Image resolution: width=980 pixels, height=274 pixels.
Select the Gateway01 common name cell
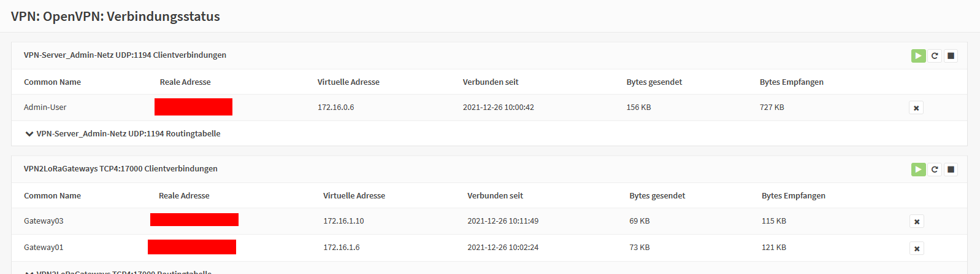pos(44,248)
